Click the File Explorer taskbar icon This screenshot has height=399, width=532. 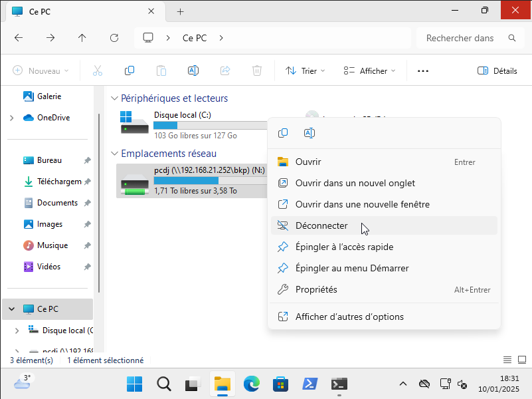tap(222, 384)
